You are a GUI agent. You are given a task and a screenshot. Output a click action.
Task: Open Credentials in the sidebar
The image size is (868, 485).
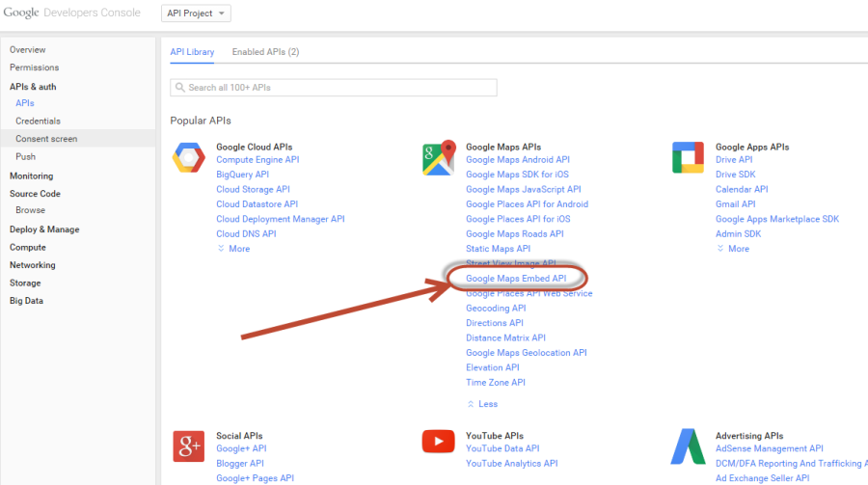click(39, 121)
